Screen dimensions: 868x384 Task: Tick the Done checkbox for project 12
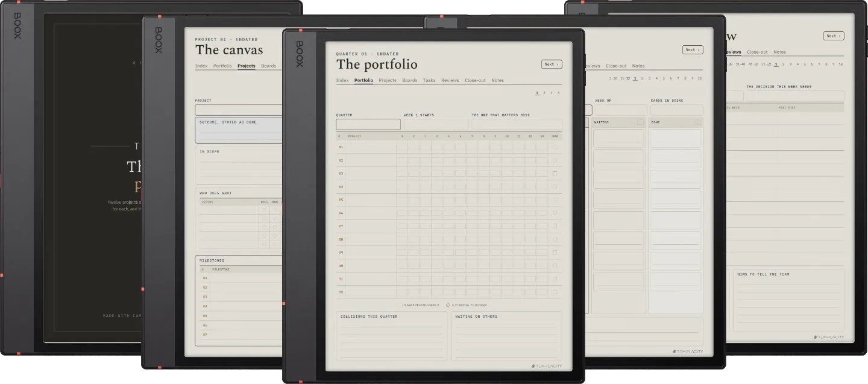[x=555, y=292]
